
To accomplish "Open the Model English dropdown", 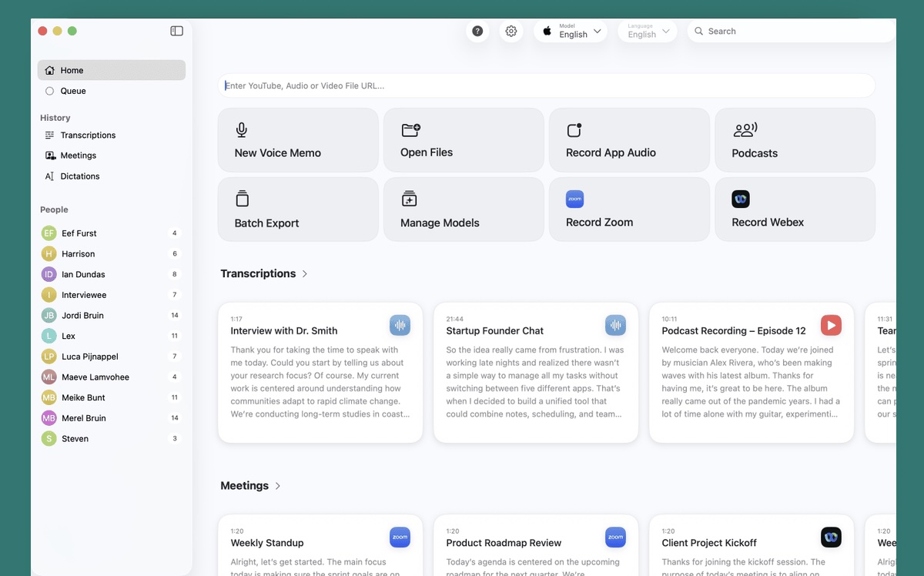I will tap(571, 31).
